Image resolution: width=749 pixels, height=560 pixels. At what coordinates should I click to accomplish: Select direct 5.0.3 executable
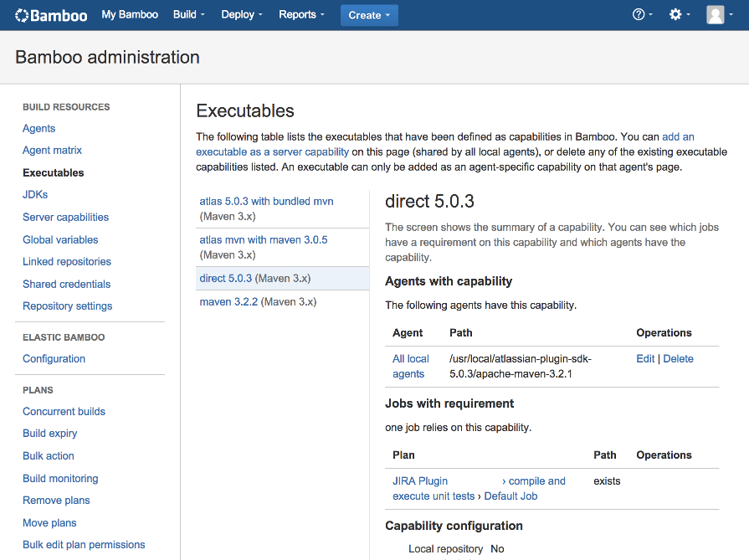coord(225,278)
